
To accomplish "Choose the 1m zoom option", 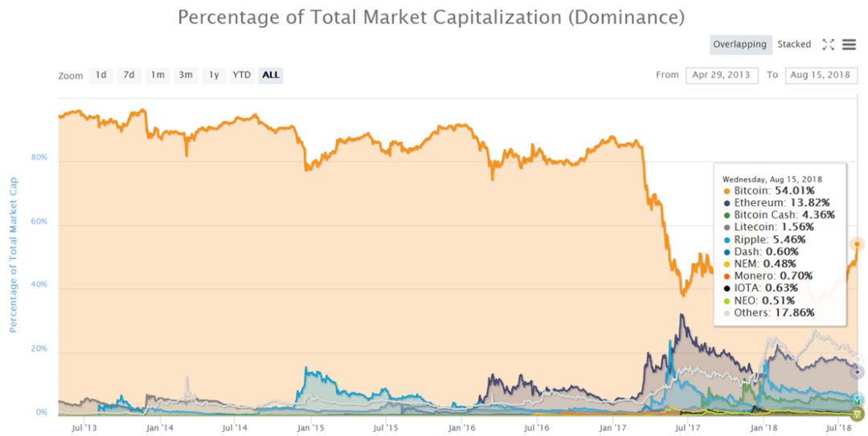I will tap(158, 75).
